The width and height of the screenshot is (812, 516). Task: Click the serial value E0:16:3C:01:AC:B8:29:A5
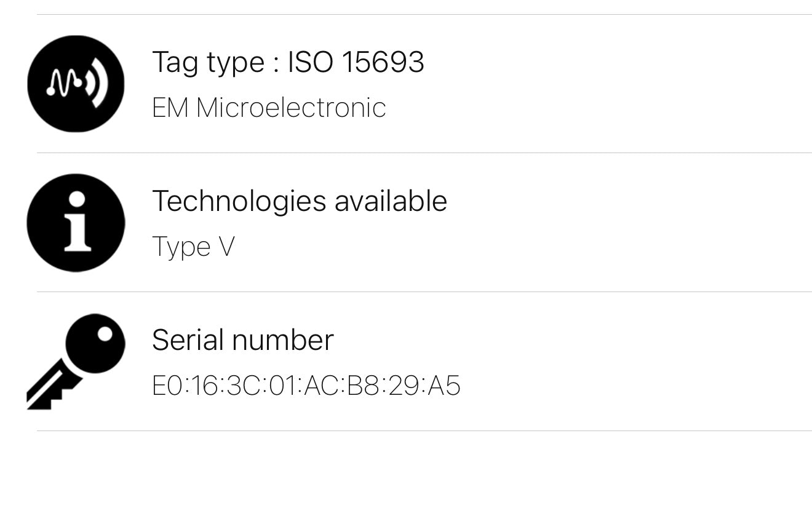306,386
